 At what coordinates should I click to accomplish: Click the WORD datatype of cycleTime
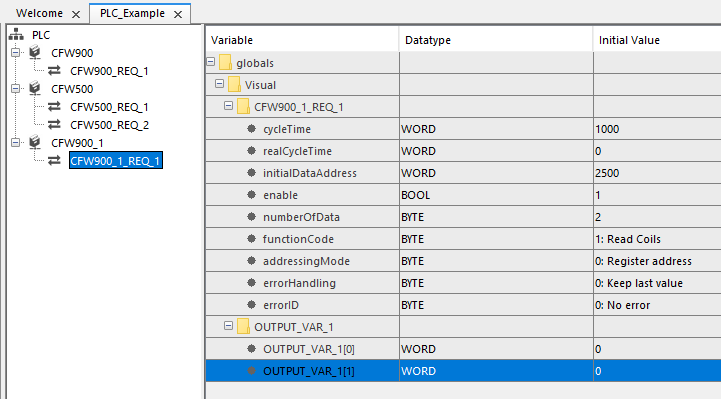(x=418, y=129)
